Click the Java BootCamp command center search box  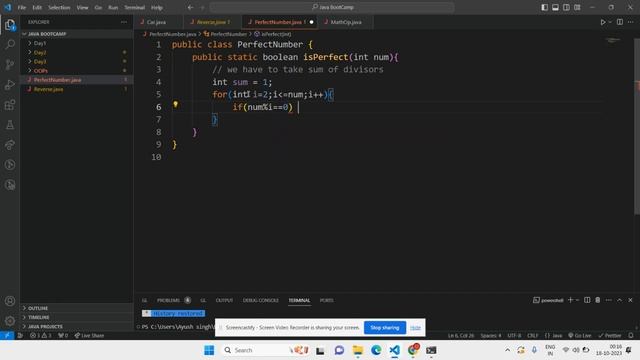click(x=332, y=7)
